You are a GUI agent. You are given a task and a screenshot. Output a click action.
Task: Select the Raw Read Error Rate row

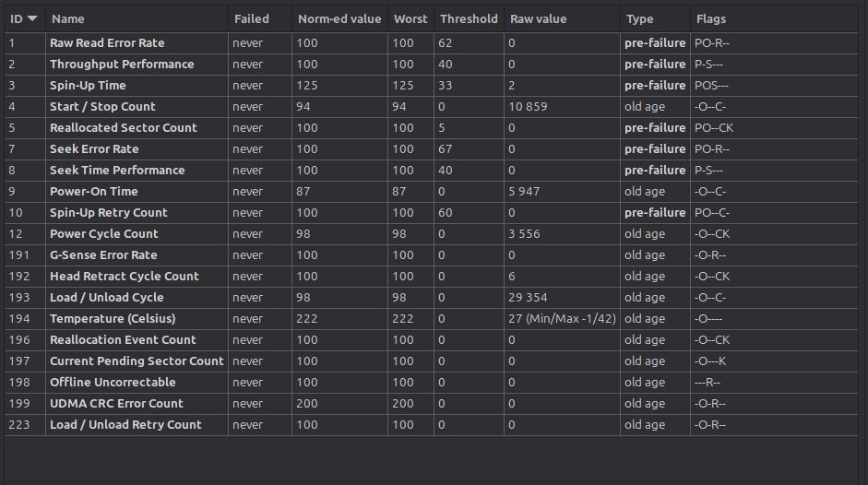[431, 43]
